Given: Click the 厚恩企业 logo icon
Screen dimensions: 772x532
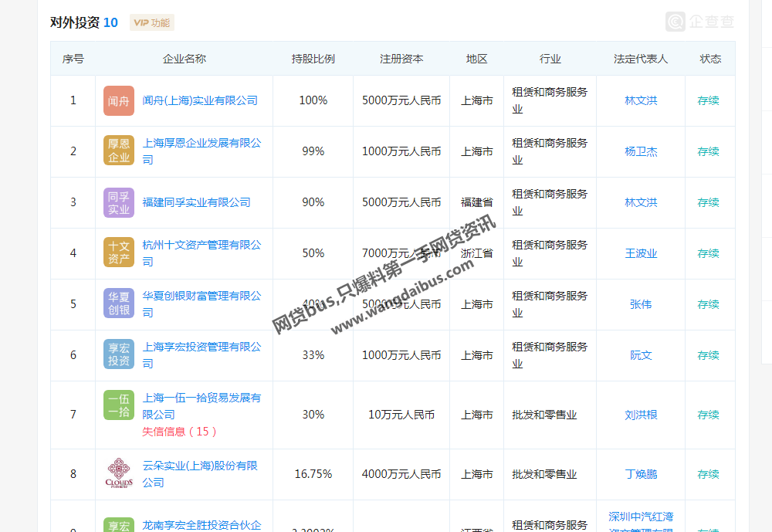Looking at the screenshot, I should point(118,151).
